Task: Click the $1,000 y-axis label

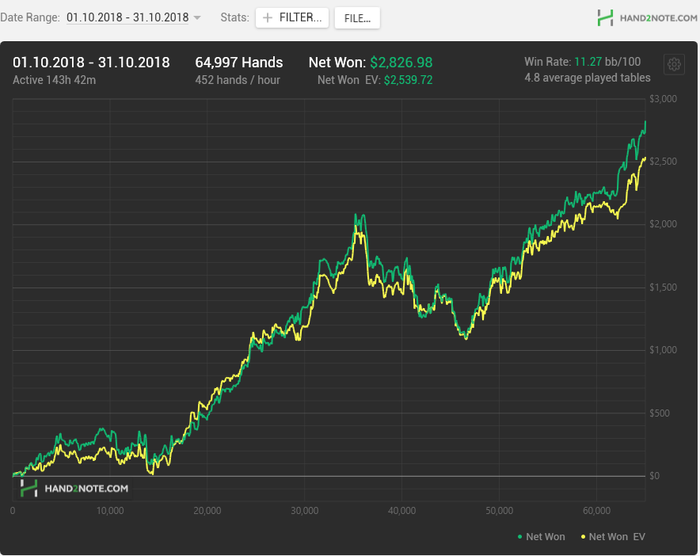Action: (x=663, y=350)
